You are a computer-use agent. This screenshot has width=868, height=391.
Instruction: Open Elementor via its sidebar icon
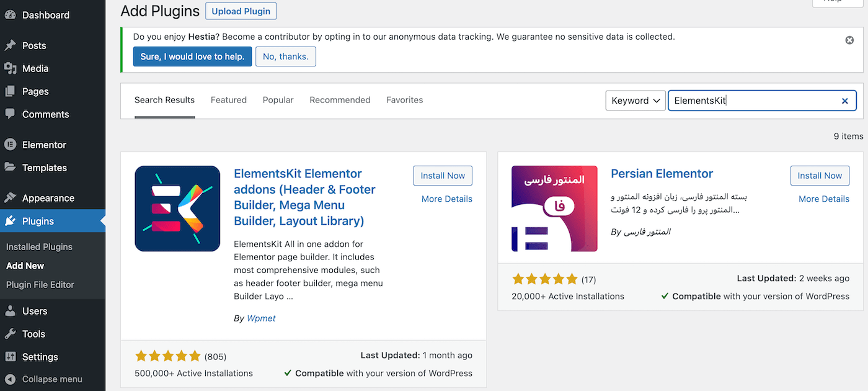(11, 144)
